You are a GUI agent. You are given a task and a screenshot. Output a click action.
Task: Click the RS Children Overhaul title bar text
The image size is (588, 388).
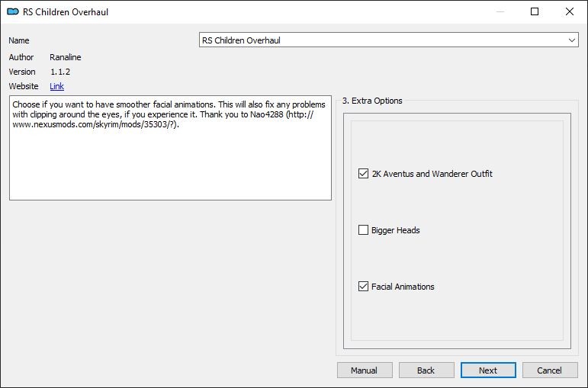point(66,12)
